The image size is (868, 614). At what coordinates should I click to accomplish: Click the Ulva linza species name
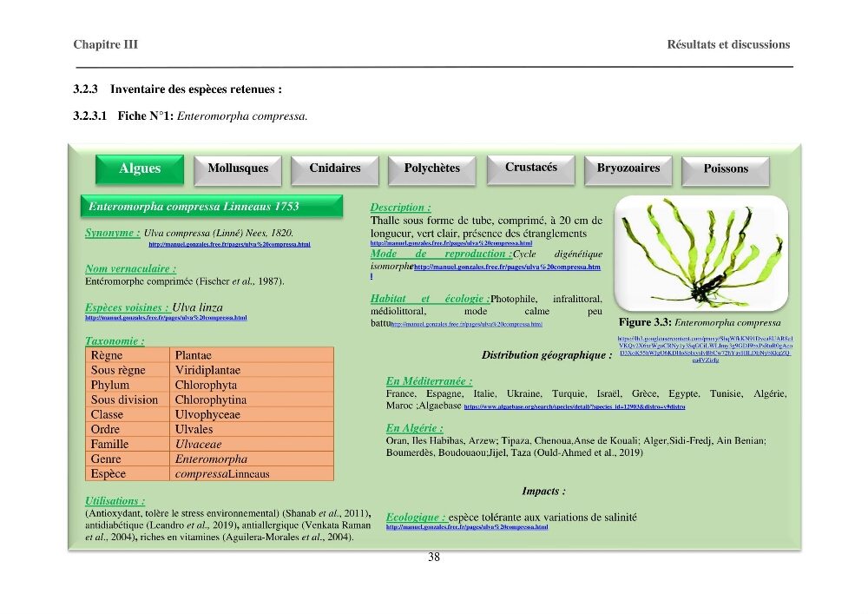pos(198,307)
